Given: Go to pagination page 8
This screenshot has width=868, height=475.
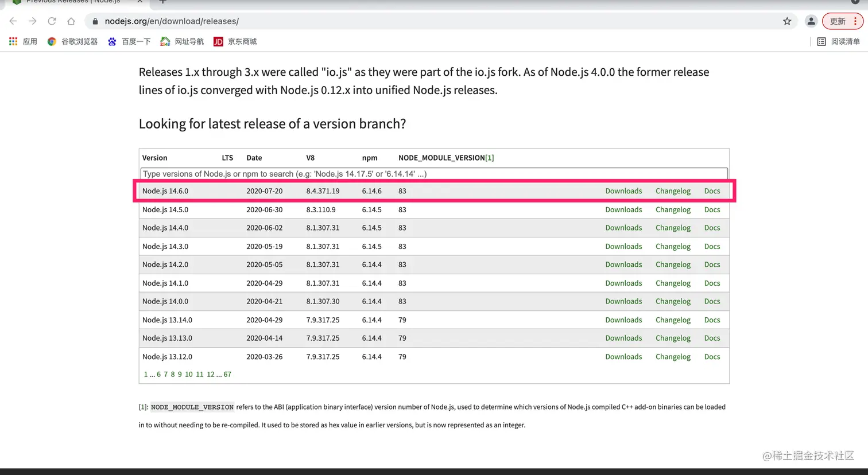Looking at the screenshot, I should click(x=173, y=374).
